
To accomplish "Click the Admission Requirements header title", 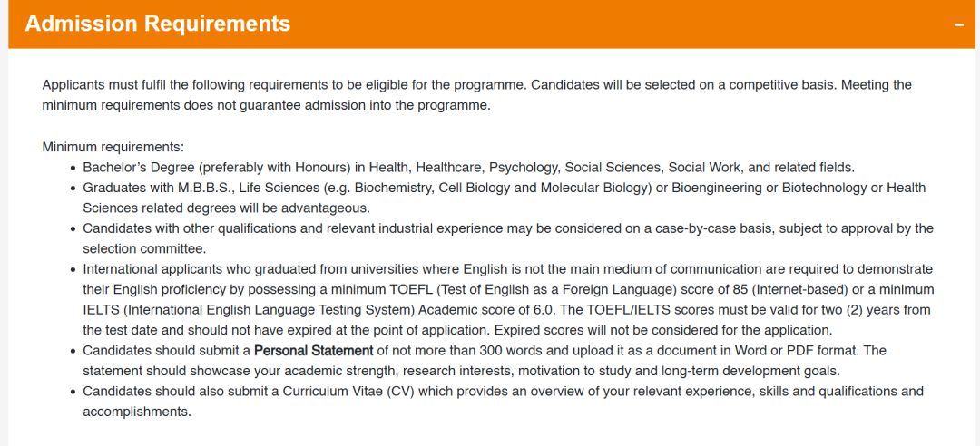I will [158, 24].
